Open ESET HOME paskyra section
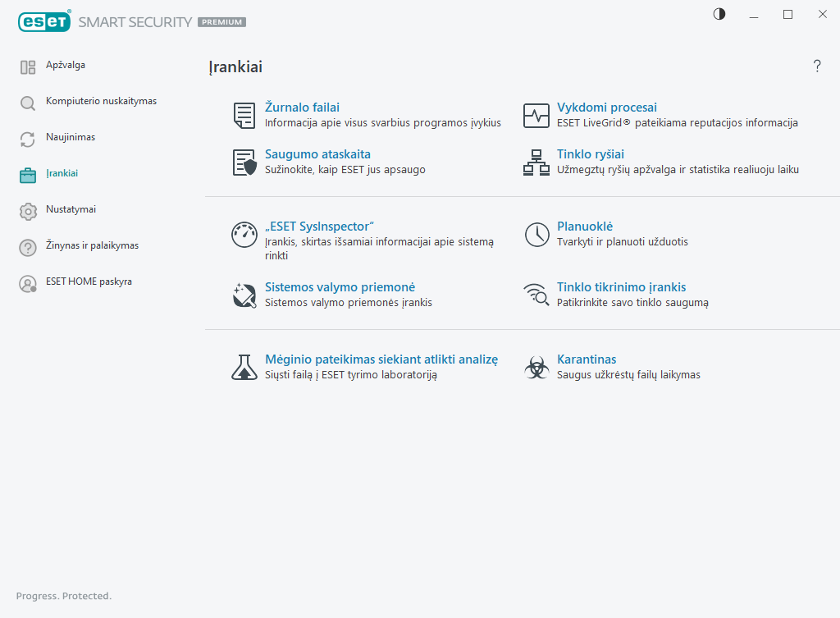Screen dimensions: 840x618 point(89,282)
